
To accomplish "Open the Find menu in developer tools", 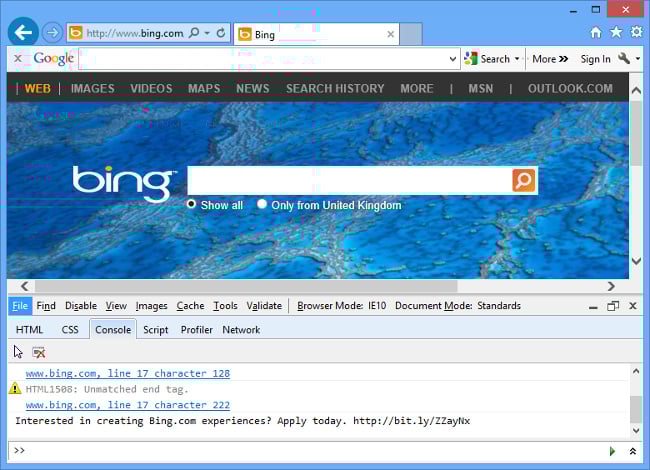I will (46, 306).
